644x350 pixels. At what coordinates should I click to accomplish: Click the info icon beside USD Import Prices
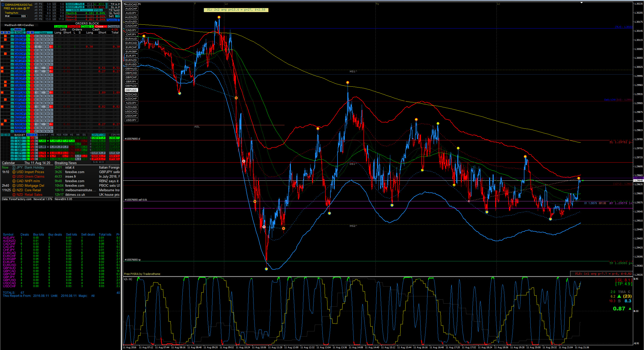coord(14,172)
